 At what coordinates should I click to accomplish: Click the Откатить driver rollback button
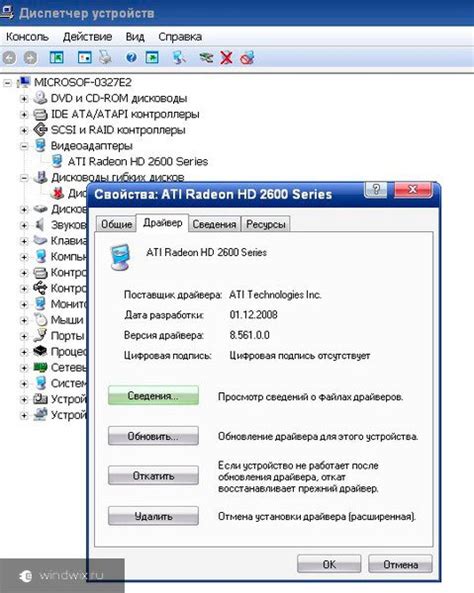[x=153, y=475]
